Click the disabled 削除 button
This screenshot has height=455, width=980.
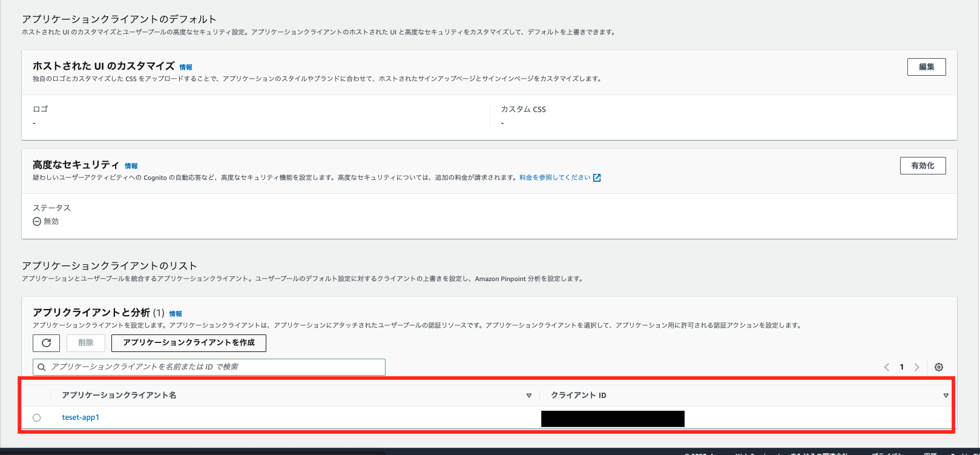pyautogui.click(x=86, y=343)
